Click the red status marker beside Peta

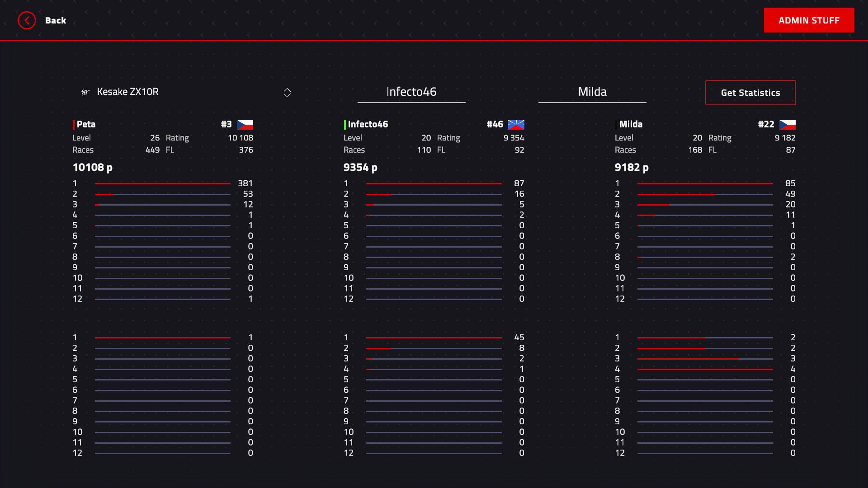(74, 125)
